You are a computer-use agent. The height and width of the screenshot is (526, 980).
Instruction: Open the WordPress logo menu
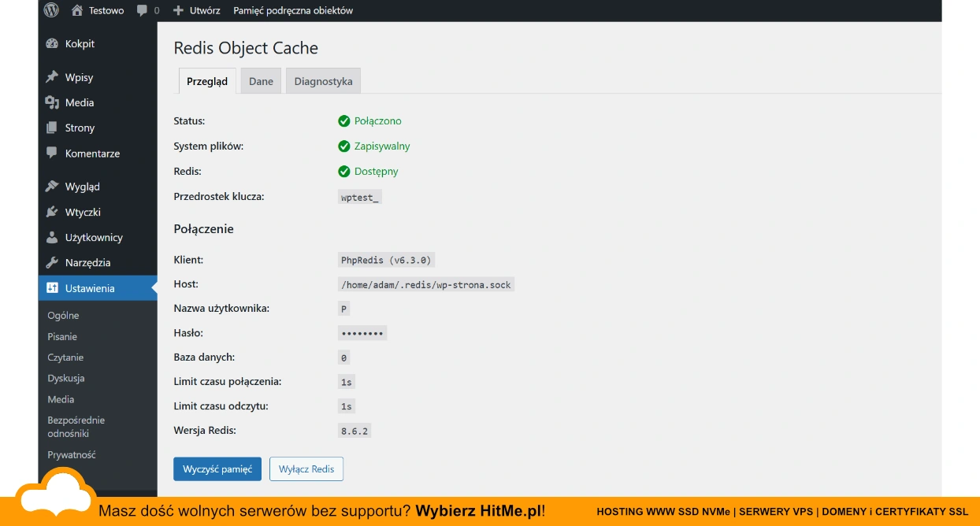click(51, 10)
